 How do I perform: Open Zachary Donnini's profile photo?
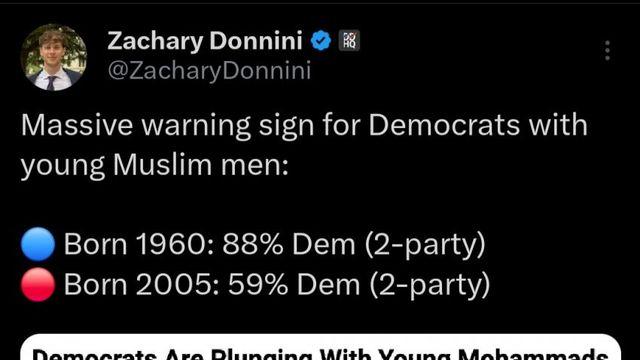pyautogui.click(x=53, y=57)
